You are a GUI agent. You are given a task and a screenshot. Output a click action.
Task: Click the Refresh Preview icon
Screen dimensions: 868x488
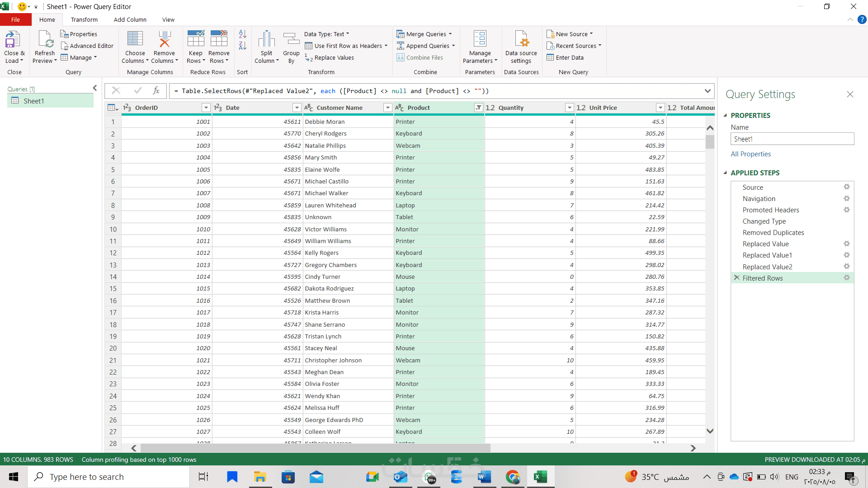click(46, 40)
